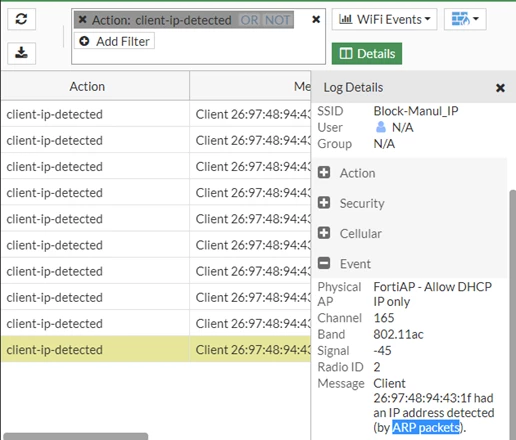Expand the Security section
Image resolution: width=516 pixels, height=440 pixels.
[324, 203]
